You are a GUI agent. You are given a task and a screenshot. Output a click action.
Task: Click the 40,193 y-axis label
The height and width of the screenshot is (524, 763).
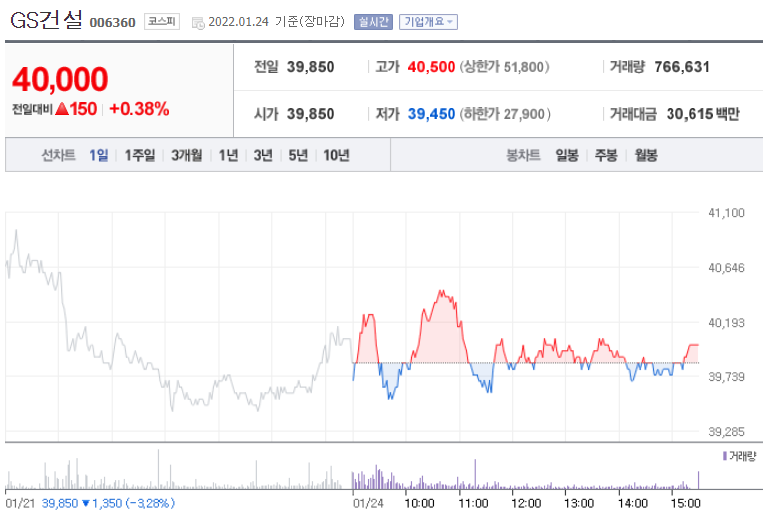point(726,323)
